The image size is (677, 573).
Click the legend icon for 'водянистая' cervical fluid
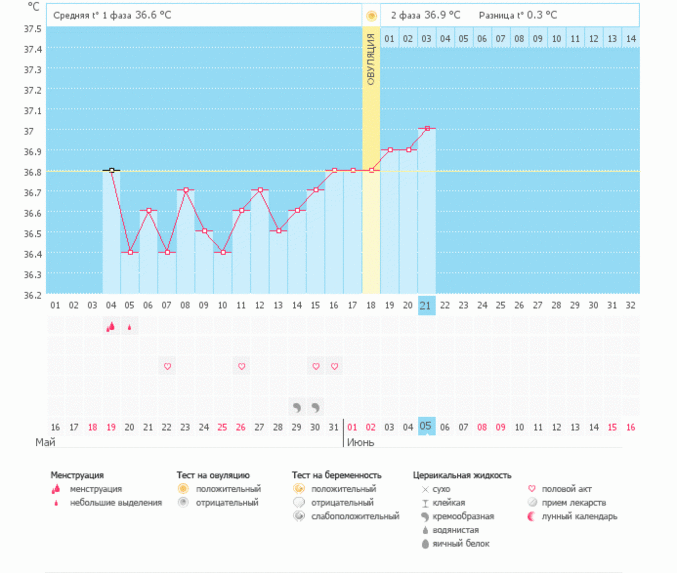(425, 530)
